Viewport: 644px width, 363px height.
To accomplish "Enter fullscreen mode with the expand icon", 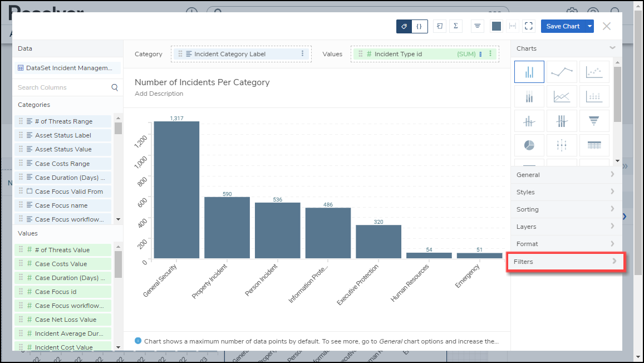I will 529,26.
